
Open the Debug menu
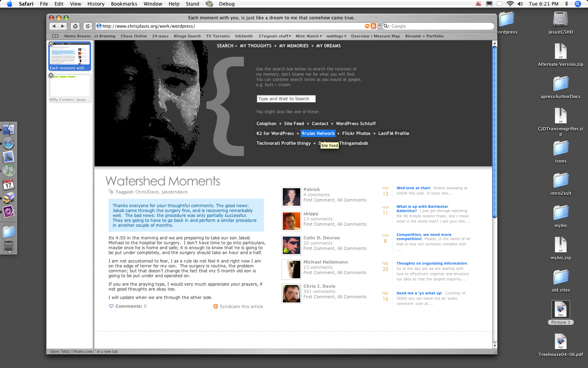[227, 4]
